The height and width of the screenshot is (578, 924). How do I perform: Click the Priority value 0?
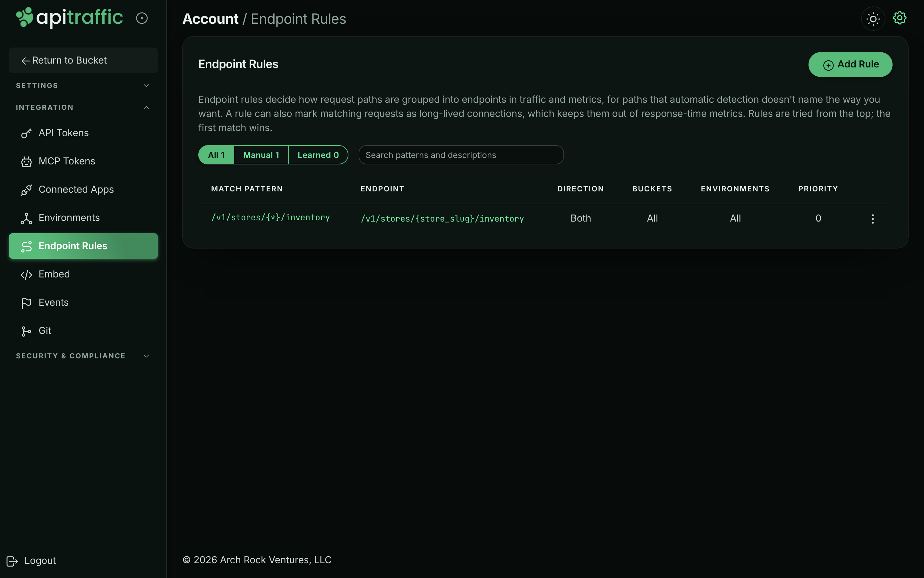point(818,218)
